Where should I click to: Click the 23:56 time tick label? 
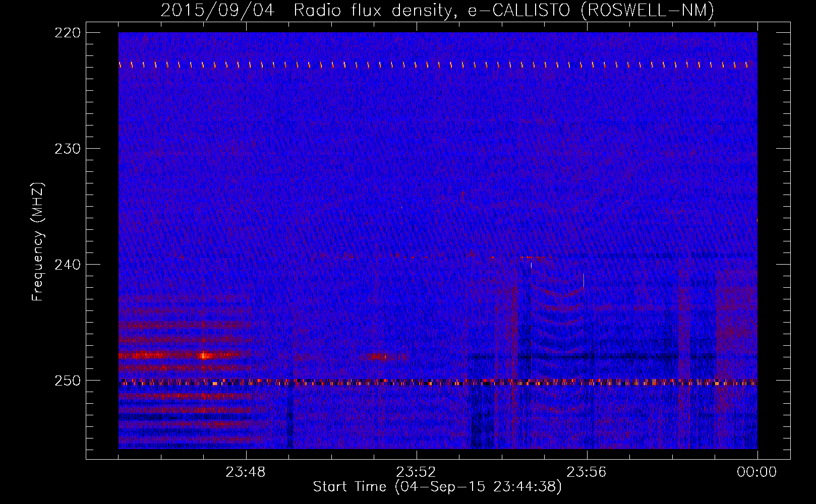pyautogui.click(x=587, y=472)
